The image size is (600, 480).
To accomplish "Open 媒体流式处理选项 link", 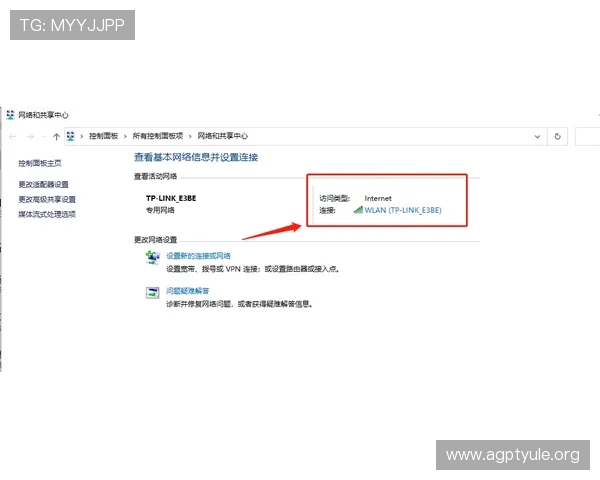I will pyautogui.click(x=47, y=214).
